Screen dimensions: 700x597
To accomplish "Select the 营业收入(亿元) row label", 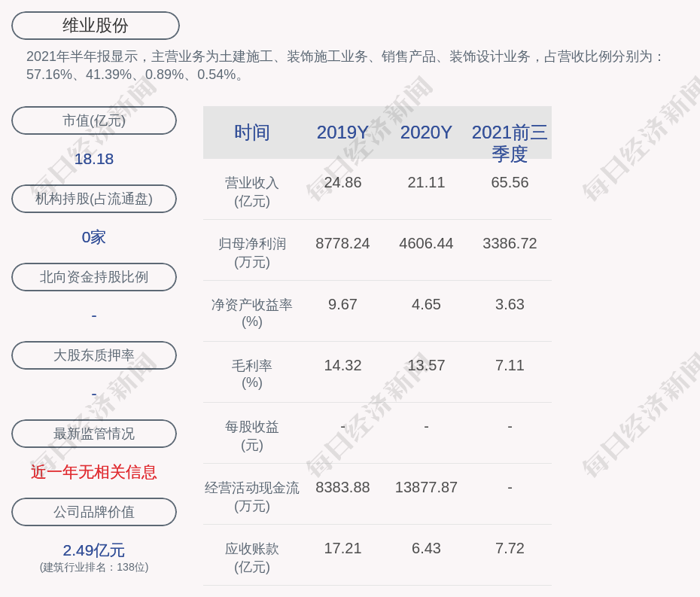I will click(x=252, y=192).
